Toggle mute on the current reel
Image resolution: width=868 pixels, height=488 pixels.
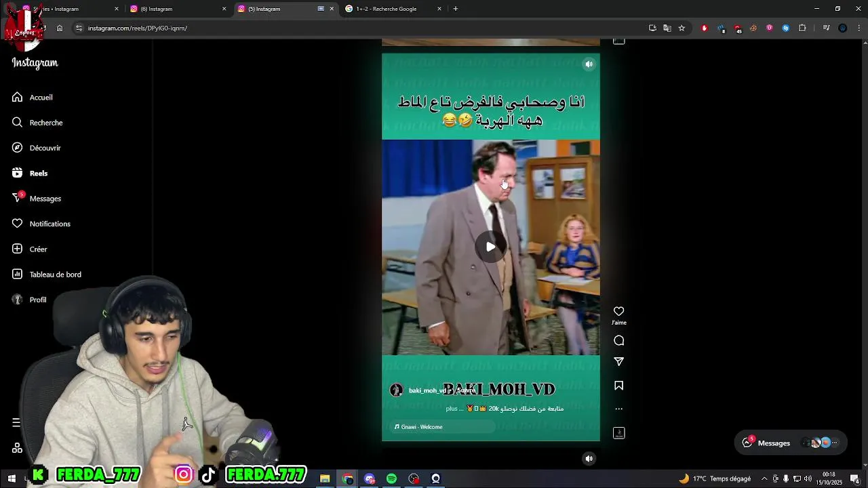coord(589,64)
